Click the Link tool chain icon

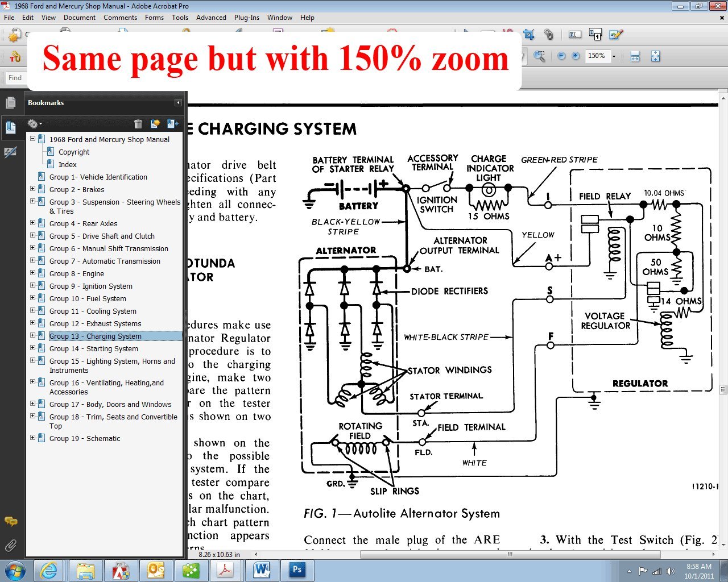click(548, 35)
